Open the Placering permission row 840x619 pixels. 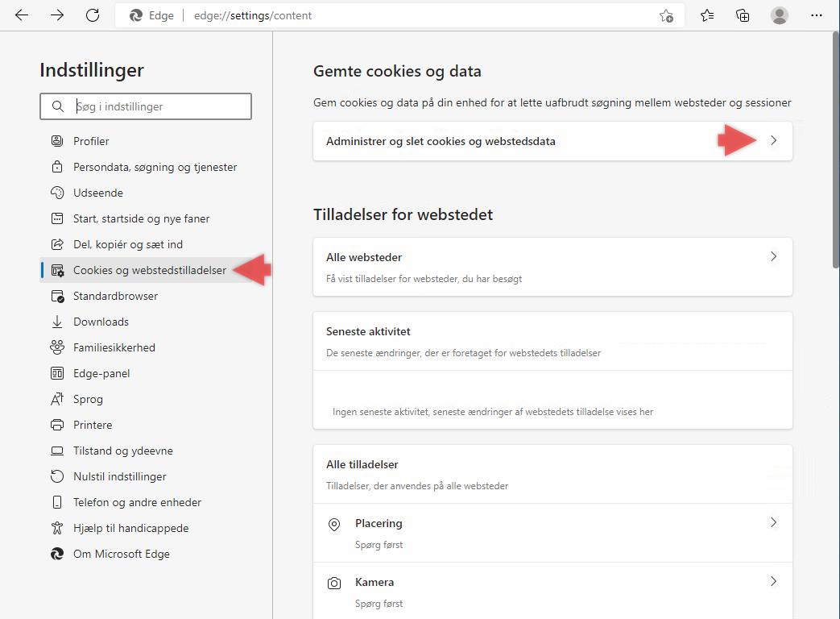(552, 533)
